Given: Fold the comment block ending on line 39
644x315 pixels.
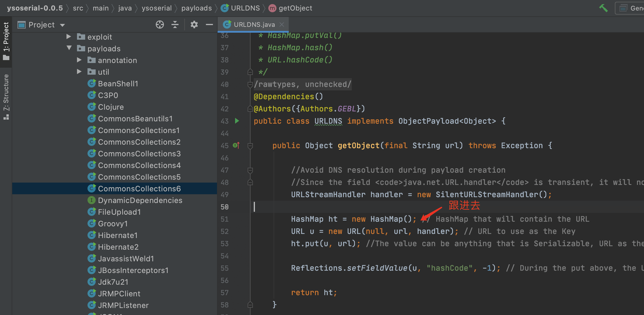Looking at the screenshot, I should tap(250, 72).
